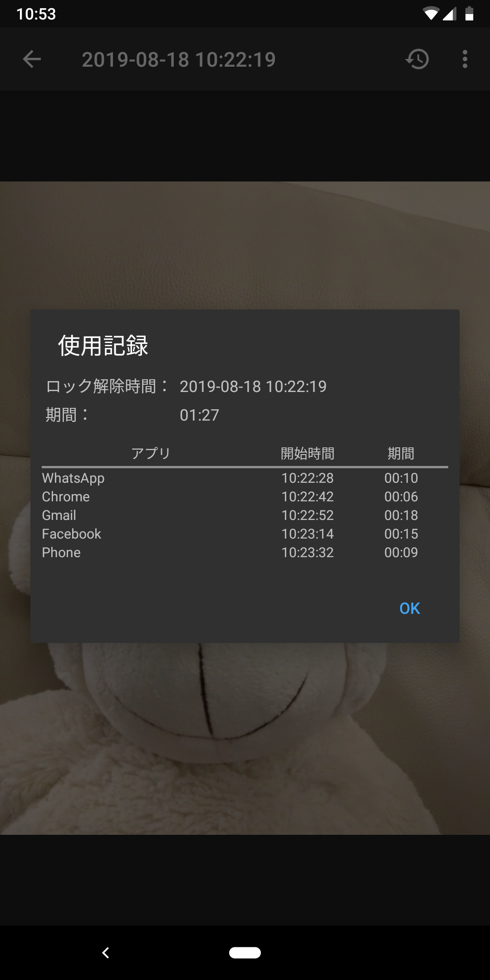Open the usage history clock icon
The height and width of the screenshot is (980, 490).
coord(417,59)
